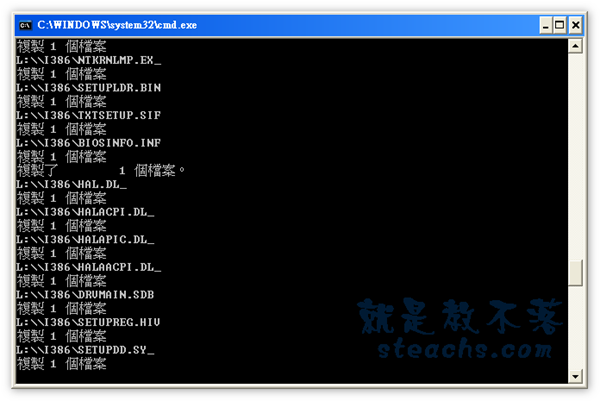Click scrollbar track below the thumb
The width and height of the screenshot is (600, 401).
pyautogui.click(x=575, y=327)
